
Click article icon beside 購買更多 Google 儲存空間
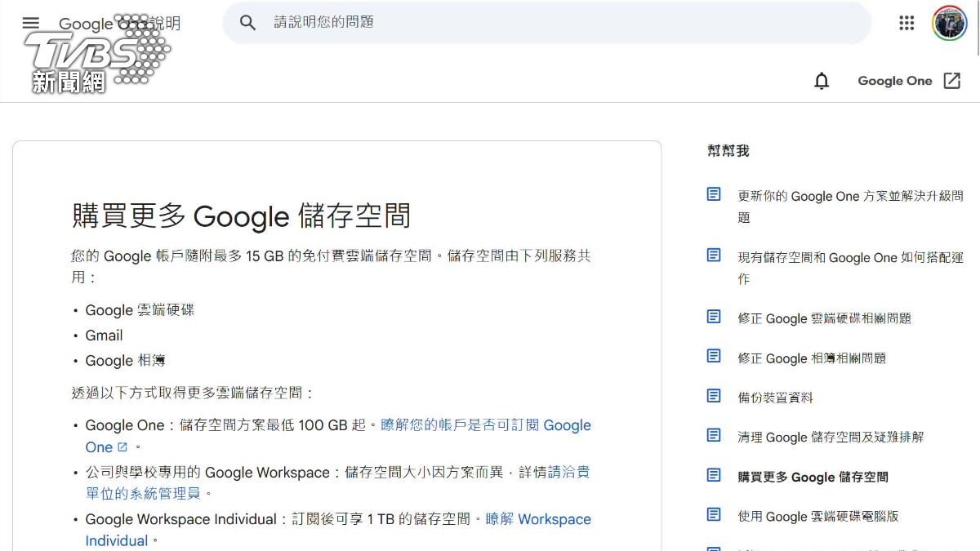point(714,475)
